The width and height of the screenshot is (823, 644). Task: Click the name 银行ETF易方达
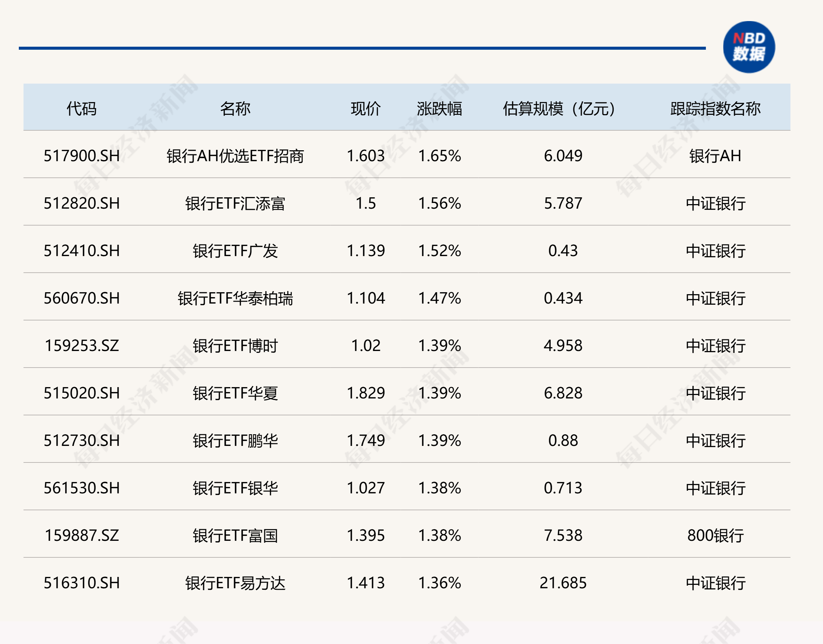[x=235, y=583]
